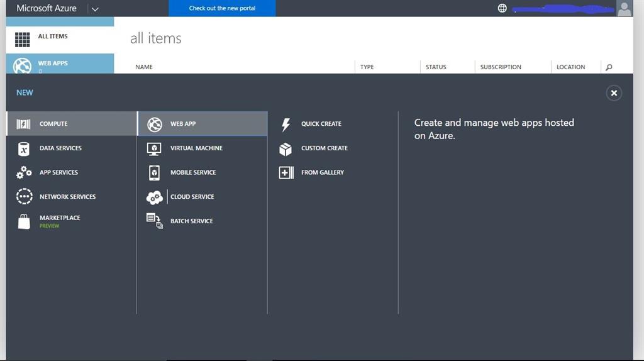
Task: Click the Marketplace shopping bag icon
Action: (24, 221)
